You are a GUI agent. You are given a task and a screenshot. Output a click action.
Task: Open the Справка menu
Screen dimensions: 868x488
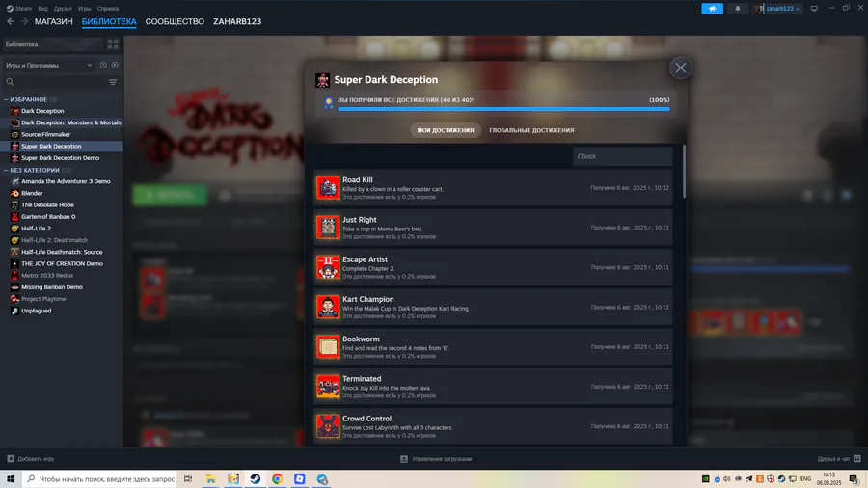[x=107, y=9]
